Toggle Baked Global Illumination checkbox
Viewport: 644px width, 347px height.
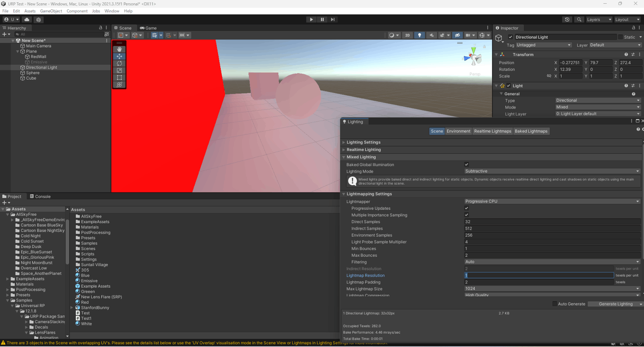[x=466, y=164]
